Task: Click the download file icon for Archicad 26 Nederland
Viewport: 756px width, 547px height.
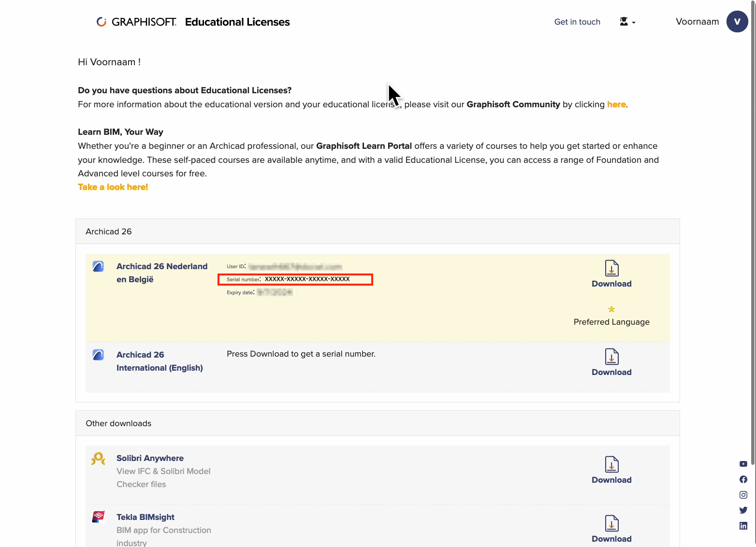Action: tap(611, 268)
